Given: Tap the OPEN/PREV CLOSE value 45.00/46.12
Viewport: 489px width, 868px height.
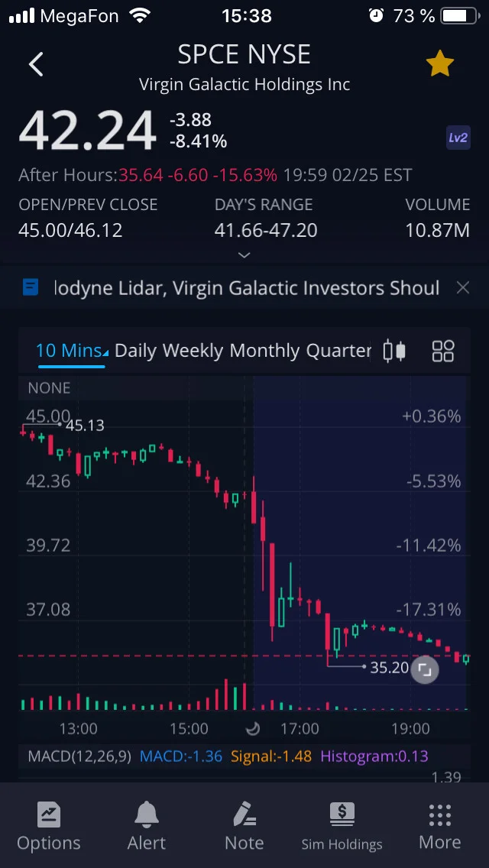Looking at the screenshot, I should [x=70, y=230].
